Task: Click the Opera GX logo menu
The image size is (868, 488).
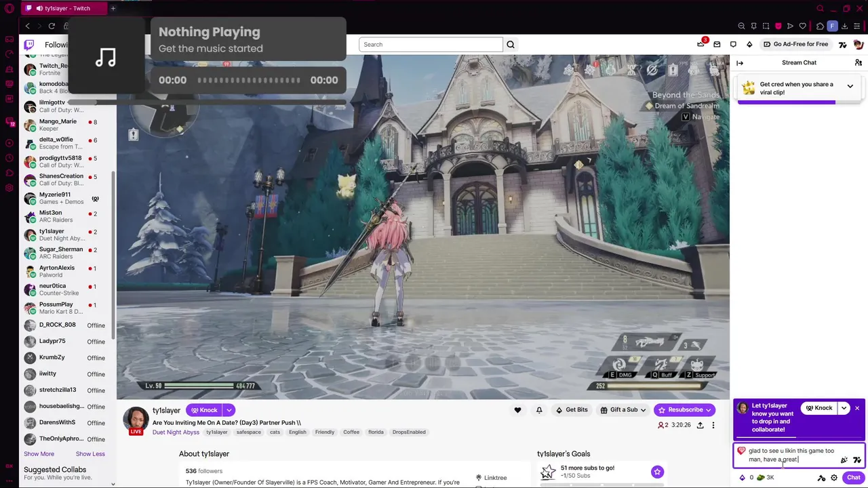Action: 9,8
